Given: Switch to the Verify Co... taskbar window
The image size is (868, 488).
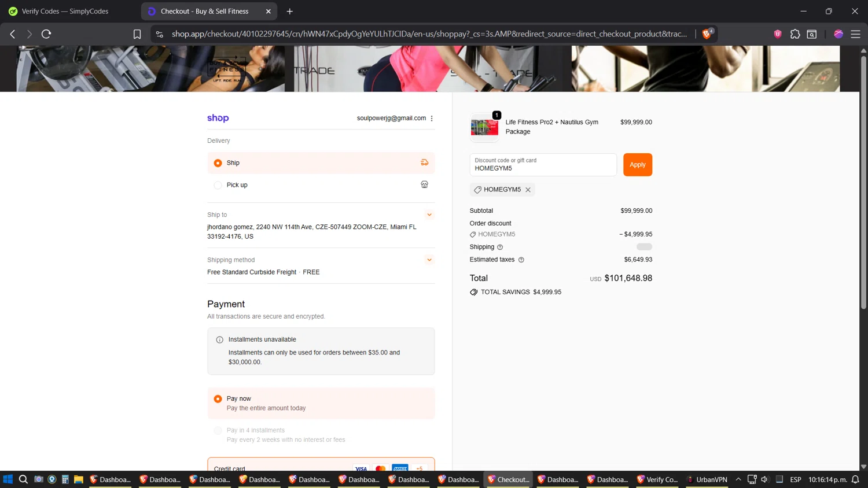Looking at the screenshot, I should point(657,479).
